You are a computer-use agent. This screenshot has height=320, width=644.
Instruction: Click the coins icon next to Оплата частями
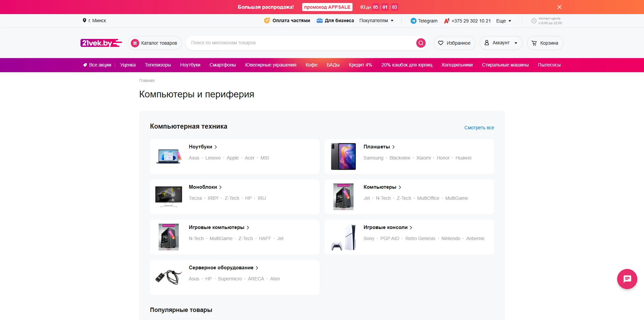(267, 20)
